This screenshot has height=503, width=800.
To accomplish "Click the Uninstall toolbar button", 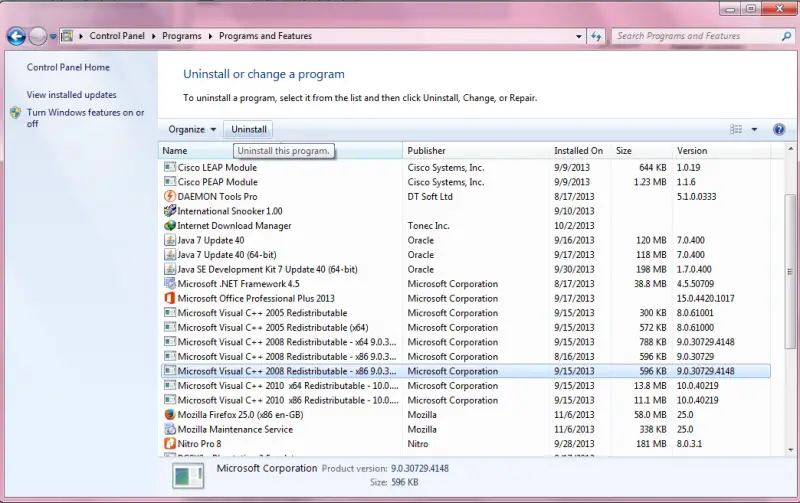I will 249,130.
